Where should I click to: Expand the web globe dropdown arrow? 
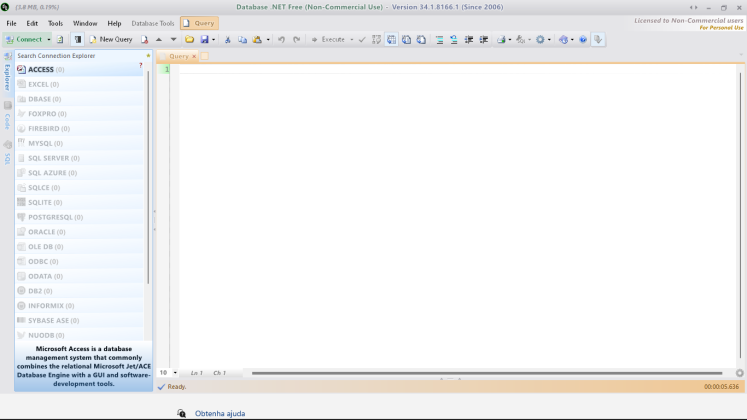572,40
